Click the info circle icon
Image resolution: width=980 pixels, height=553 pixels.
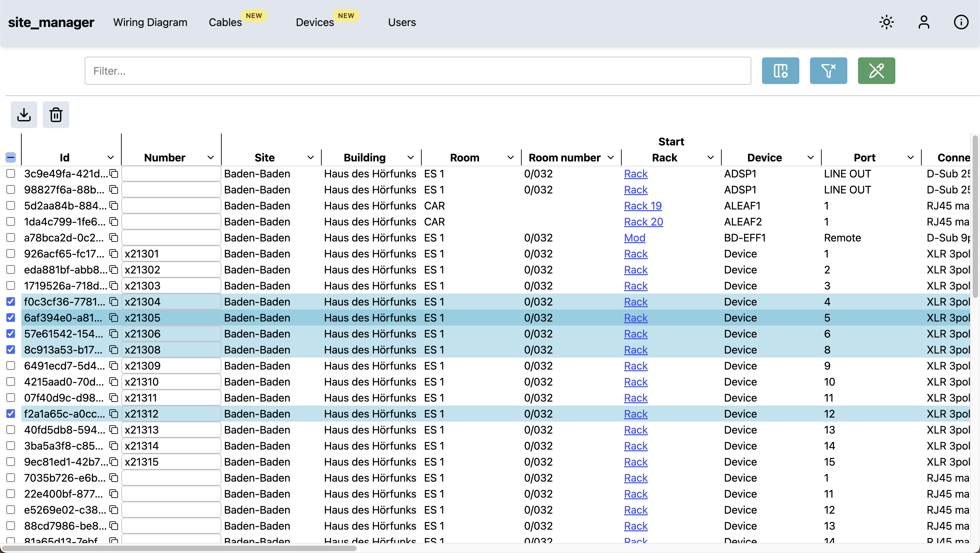click(x=961, y=22)
